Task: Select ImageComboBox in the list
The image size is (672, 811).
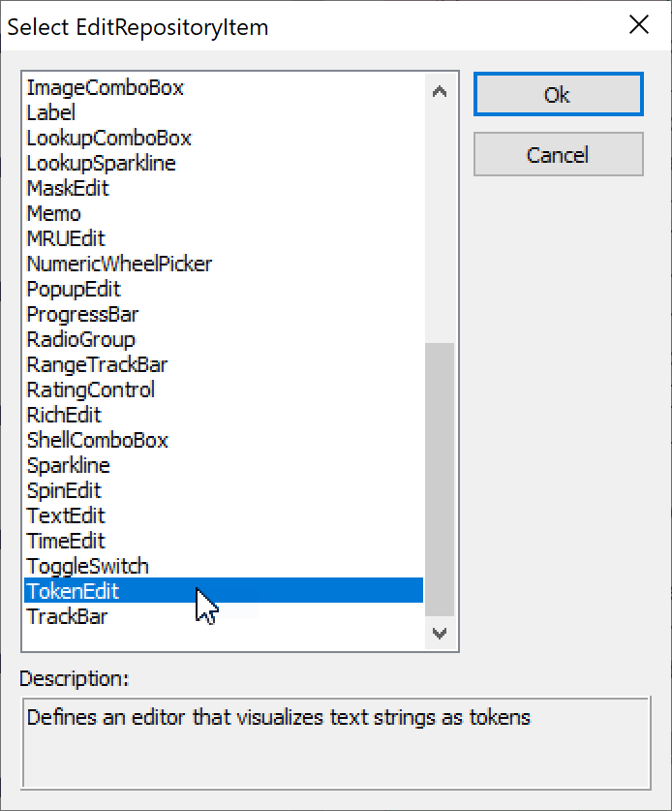Action: [x=106, y=88]
